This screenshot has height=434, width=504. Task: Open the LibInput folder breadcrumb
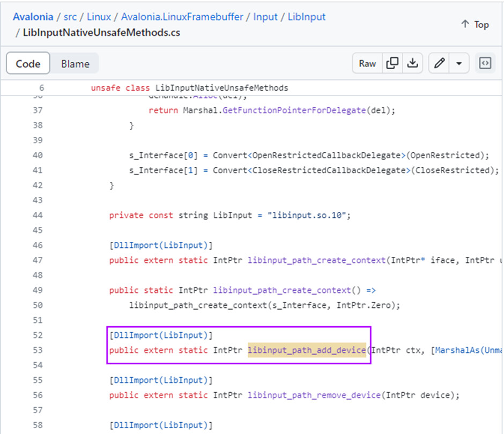[307, 17]
